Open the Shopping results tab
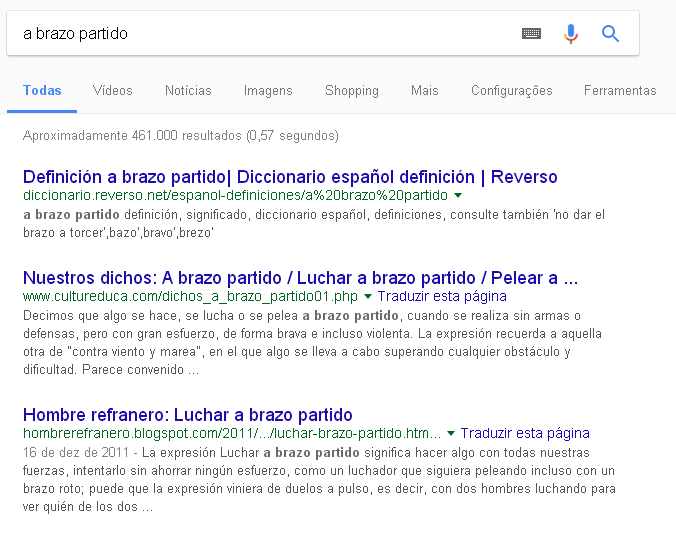The image size is (676, 548). pyautogui.click(x=352, y=91)
